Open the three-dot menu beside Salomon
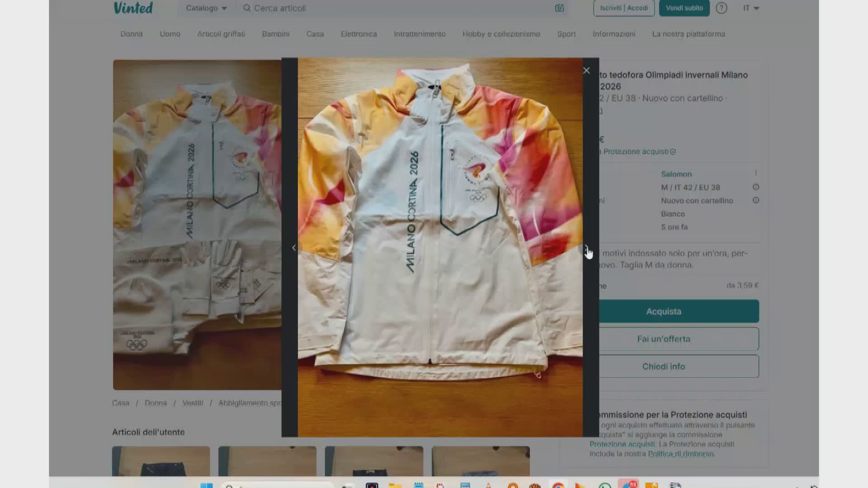The image size is (868, 488). point(755,173)
